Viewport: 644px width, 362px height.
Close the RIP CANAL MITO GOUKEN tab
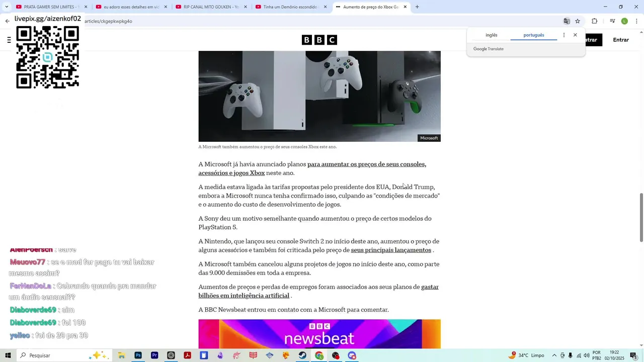tap(246, 7)
